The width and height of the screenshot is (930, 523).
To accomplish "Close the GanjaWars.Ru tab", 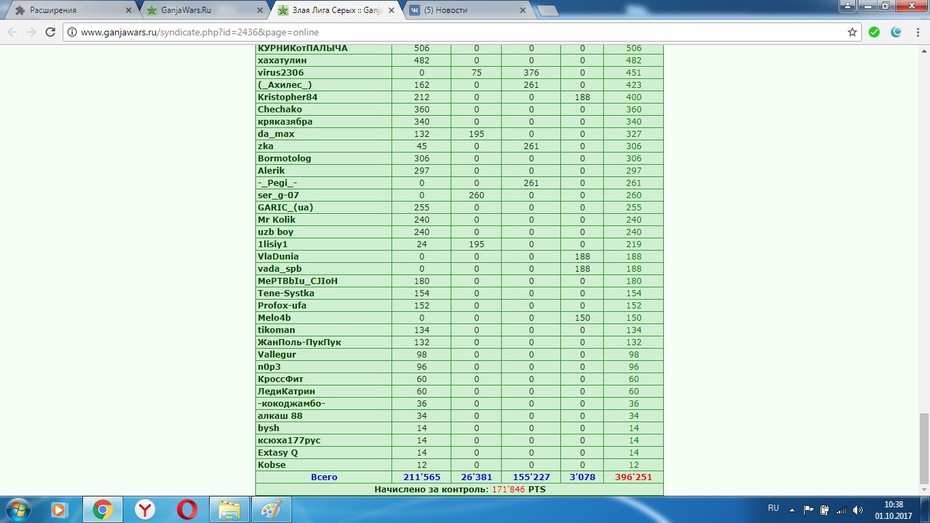I will point(260,10).
